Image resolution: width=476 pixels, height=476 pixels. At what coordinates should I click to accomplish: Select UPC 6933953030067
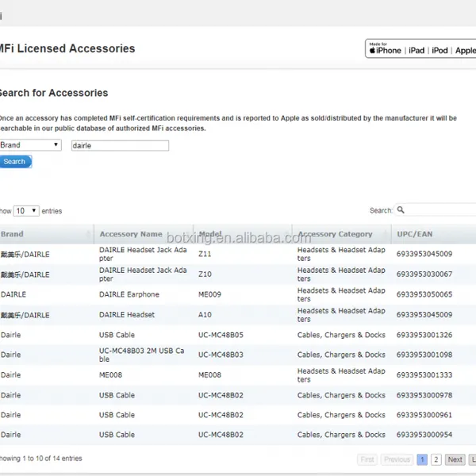click(x=424, y=274)
